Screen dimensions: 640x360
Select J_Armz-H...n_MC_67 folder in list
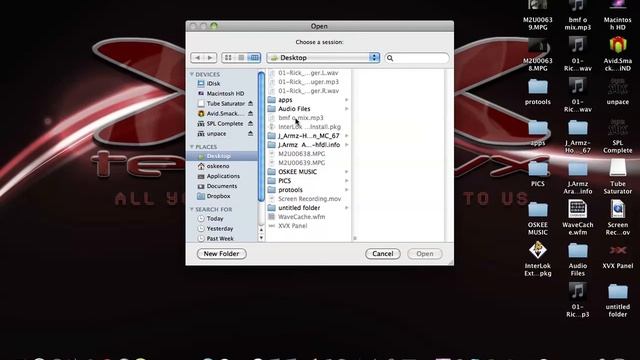pyautogui.click(x=308, y=136)
